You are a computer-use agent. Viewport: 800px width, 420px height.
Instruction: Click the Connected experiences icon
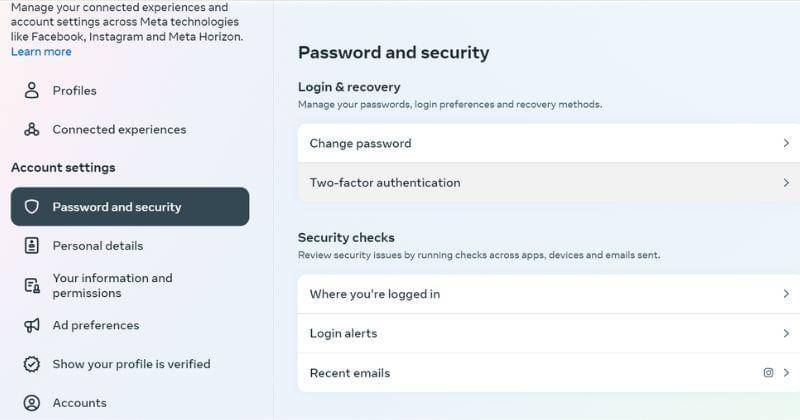(x=32, y=130)
